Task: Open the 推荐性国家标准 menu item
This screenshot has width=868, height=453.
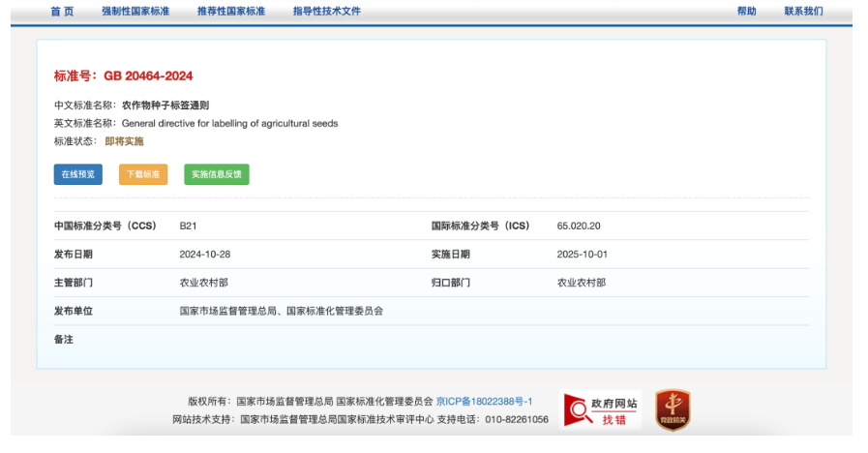Action: (x=230, y=11)
